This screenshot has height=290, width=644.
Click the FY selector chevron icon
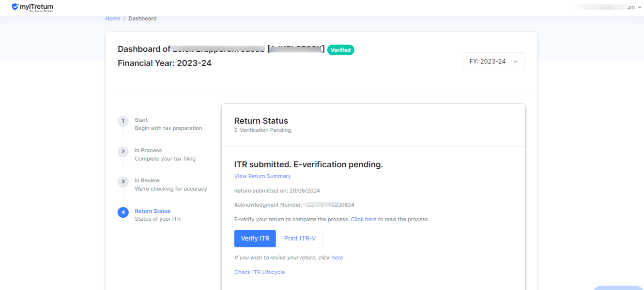(x=515, y=61)
